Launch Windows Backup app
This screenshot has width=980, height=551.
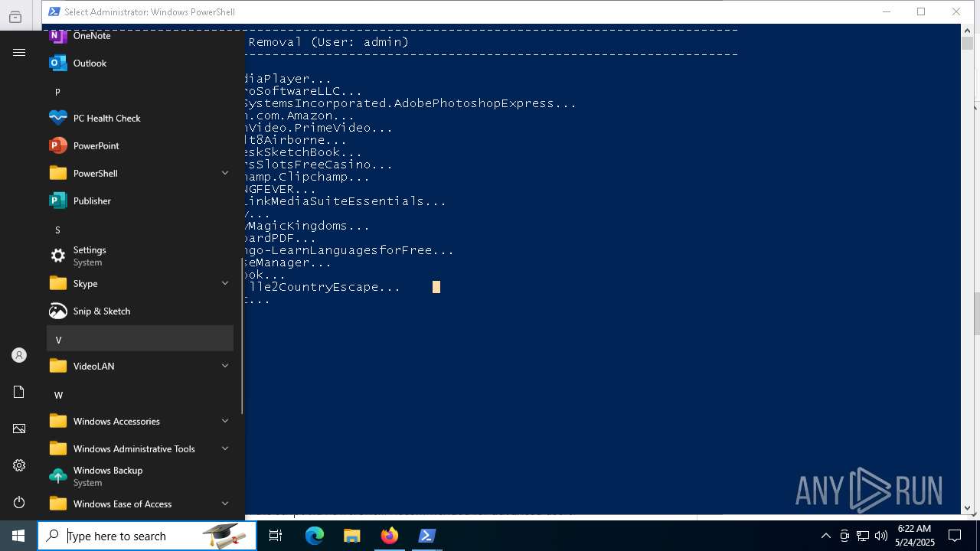point(140,477)
